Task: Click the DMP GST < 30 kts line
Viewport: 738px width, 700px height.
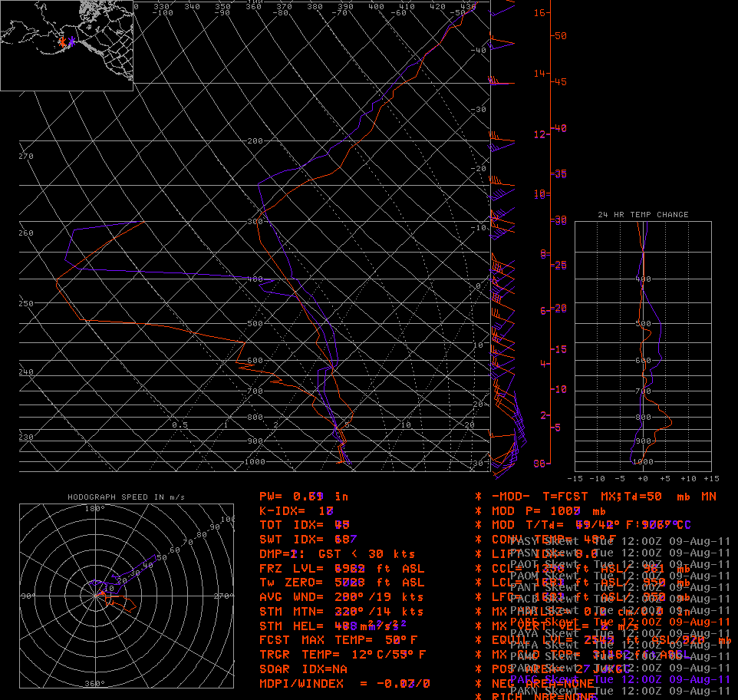Action: click(x=337, y=554)
